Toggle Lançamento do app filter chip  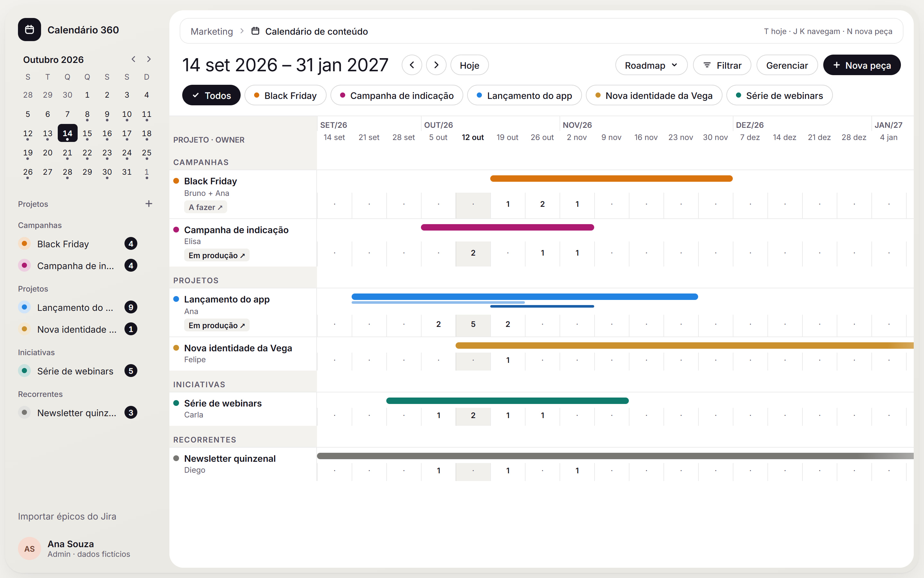pos(524,95)
